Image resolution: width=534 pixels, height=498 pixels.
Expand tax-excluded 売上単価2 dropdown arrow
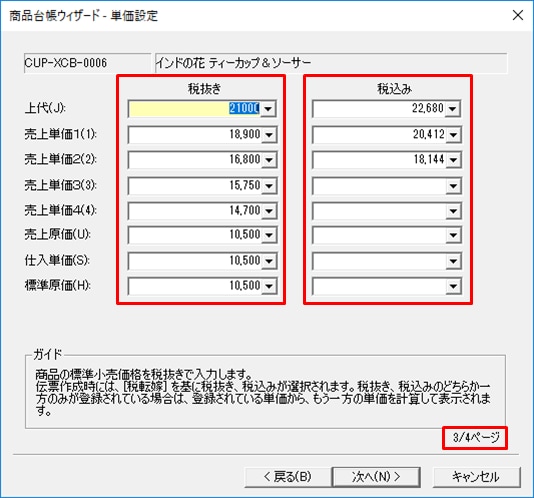pyautogui.click(x=269, y=160)
